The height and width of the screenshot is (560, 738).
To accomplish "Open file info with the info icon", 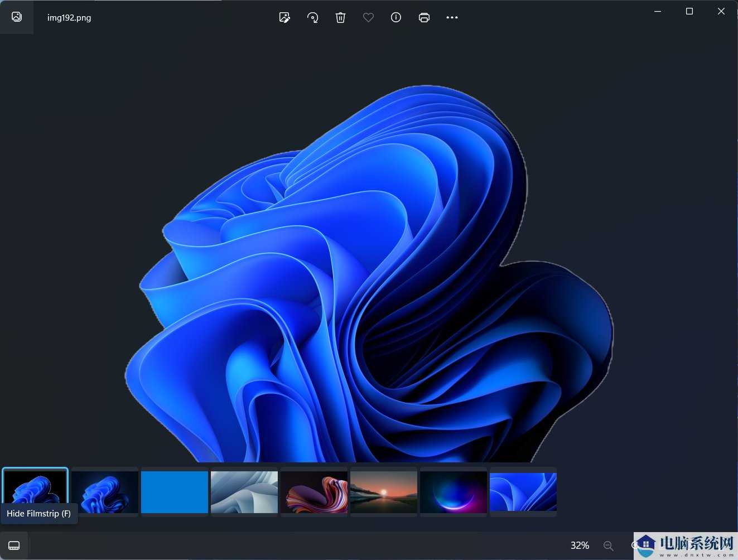I will 396,17.
